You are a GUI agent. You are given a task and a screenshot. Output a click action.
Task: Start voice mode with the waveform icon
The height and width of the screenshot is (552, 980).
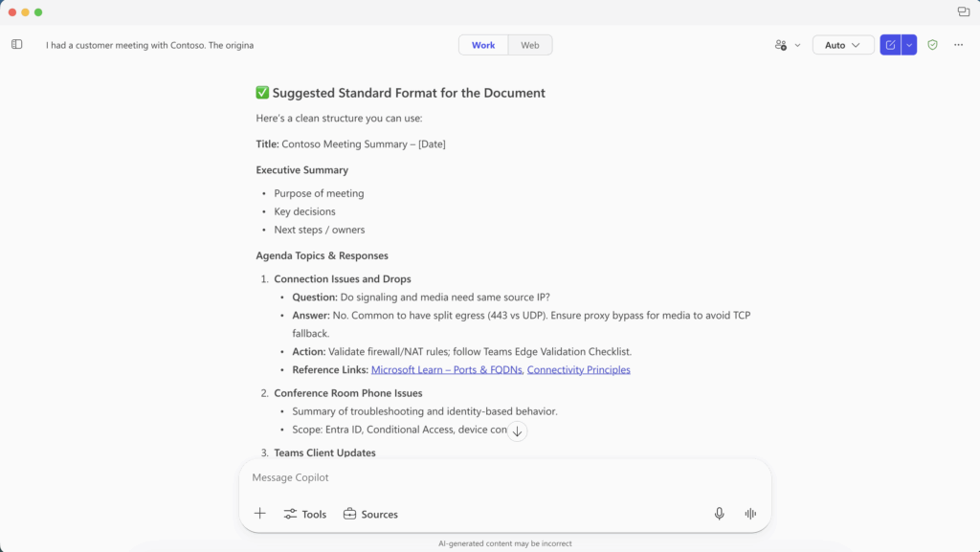click(750, 514)
